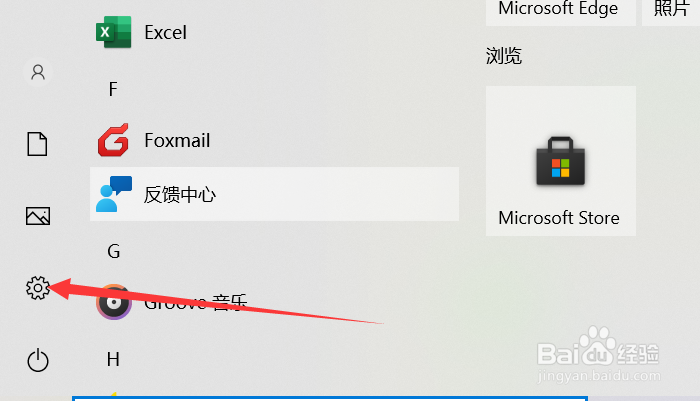Open the Groove music disc icon
Screen dimensions: 700x401
[x=114, y=302]
